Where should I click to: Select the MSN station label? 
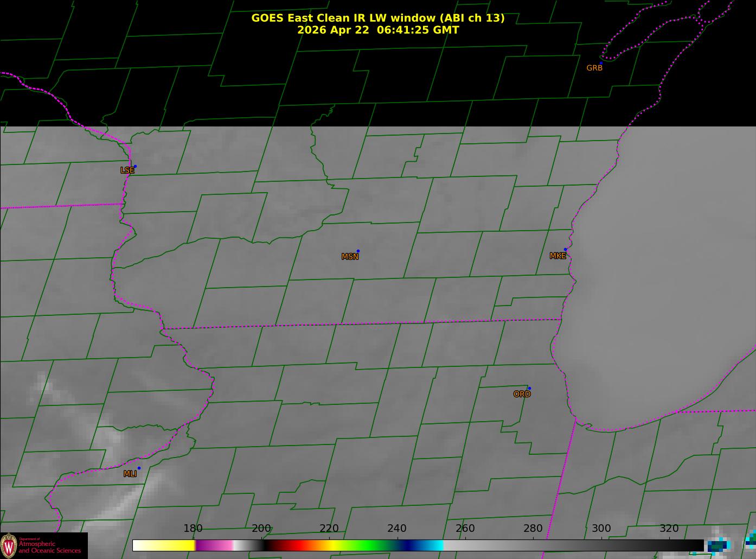point(350,257)
